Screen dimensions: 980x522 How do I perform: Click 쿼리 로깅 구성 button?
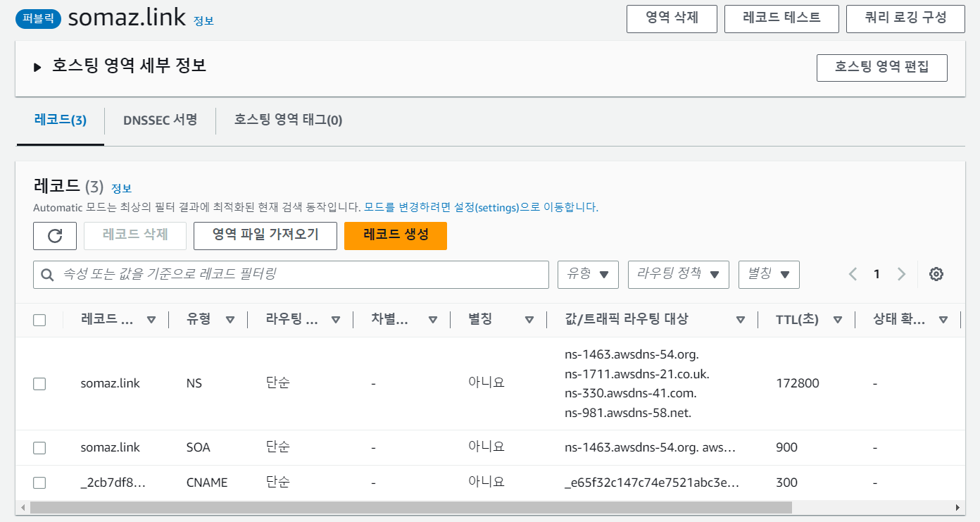pos(905,18)
